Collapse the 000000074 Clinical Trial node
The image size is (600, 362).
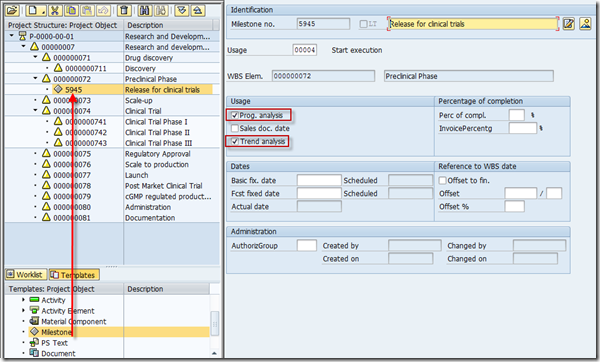(35, 111)
